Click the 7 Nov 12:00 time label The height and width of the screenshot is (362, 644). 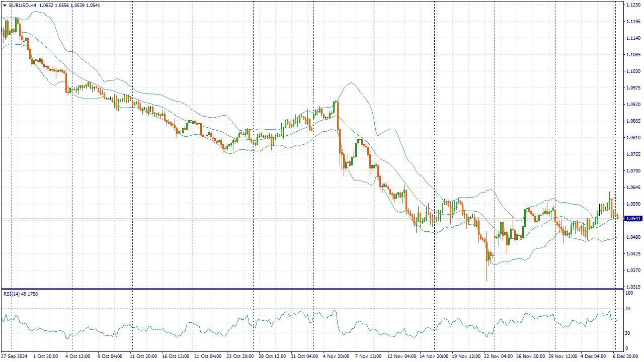(x=368, y=356)
